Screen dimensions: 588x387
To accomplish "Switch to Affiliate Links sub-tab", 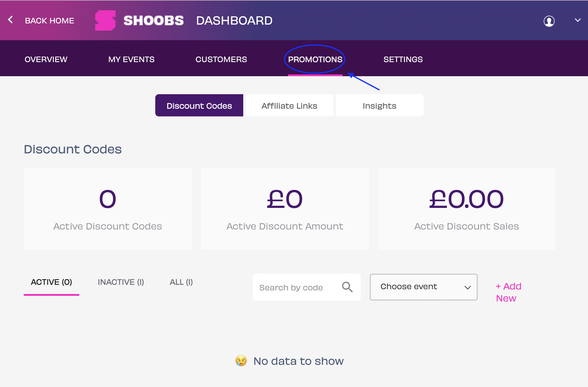I will 289,105.
